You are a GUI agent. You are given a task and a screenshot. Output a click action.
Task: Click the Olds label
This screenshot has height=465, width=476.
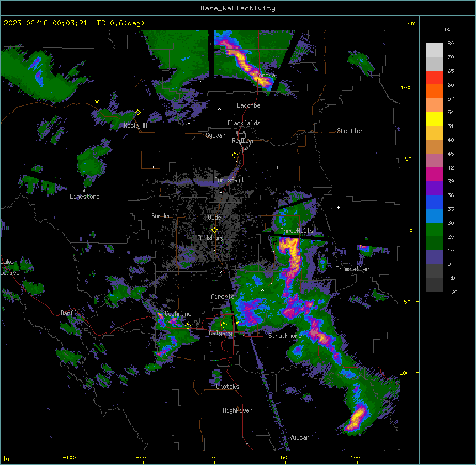(x=214, y=218)
